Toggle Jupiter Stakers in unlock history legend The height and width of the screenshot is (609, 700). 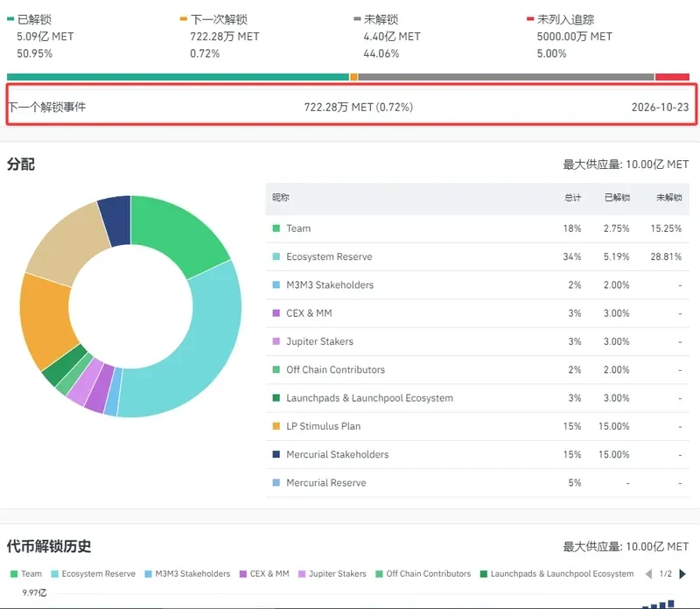point(332,574)
